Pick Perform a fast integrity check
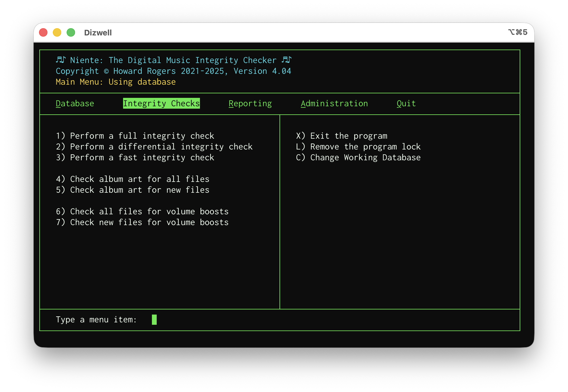The image size is (568, 392). click(x=135, y=158)
